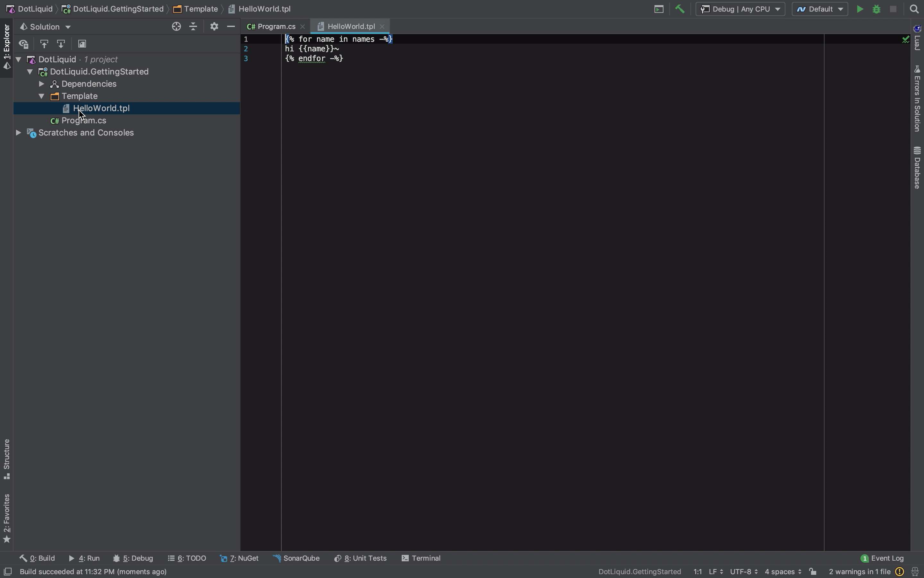Open the Solution view selector dropdown

point(46,27)
